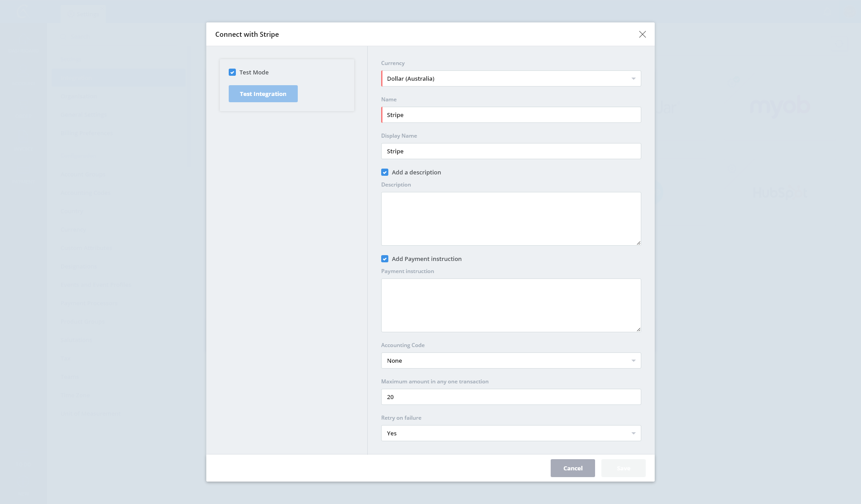This screenshot has width=861, height=504.
Task: Click into the Display Name field
Action: click(x=511, y=151)
